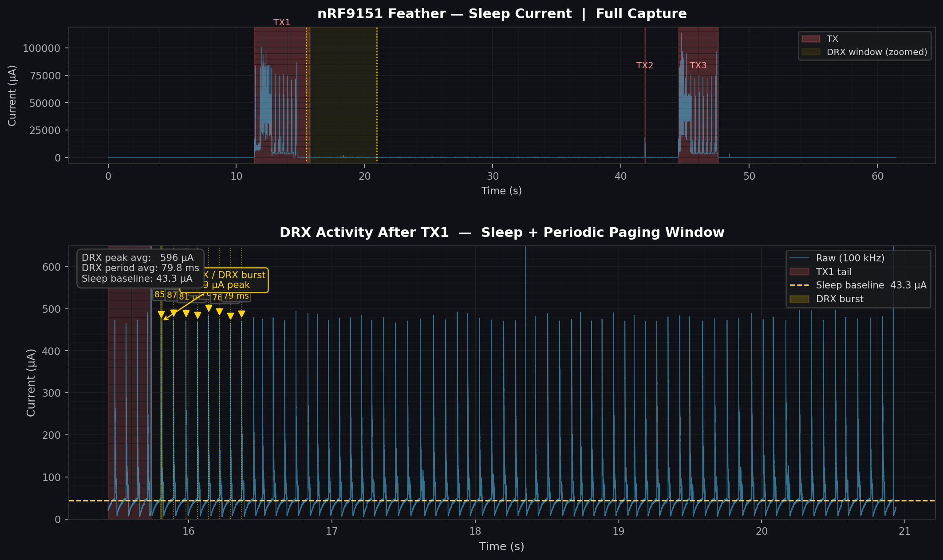Click the 60 tick on top time axis
Image resolution: width=943 pixels, height=560 pixels.
click(877, 176)
